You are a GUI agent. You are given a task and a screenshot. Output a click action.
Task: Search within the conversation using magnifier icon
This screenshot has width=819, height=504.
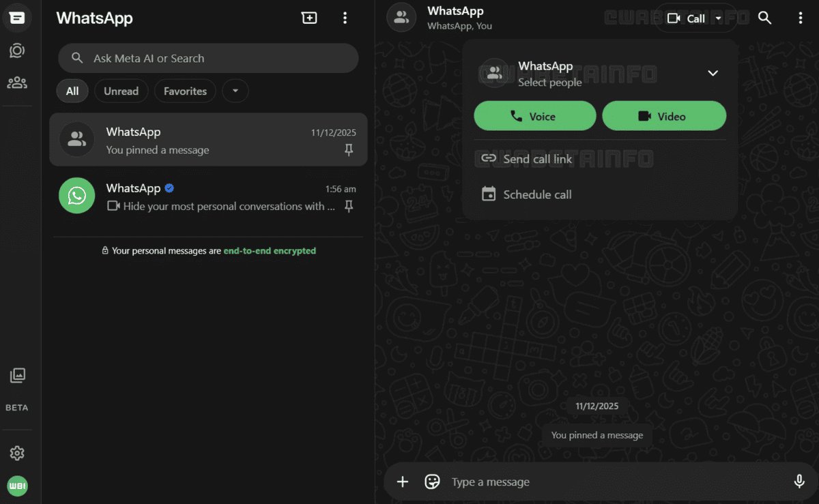tap(765, 18)
